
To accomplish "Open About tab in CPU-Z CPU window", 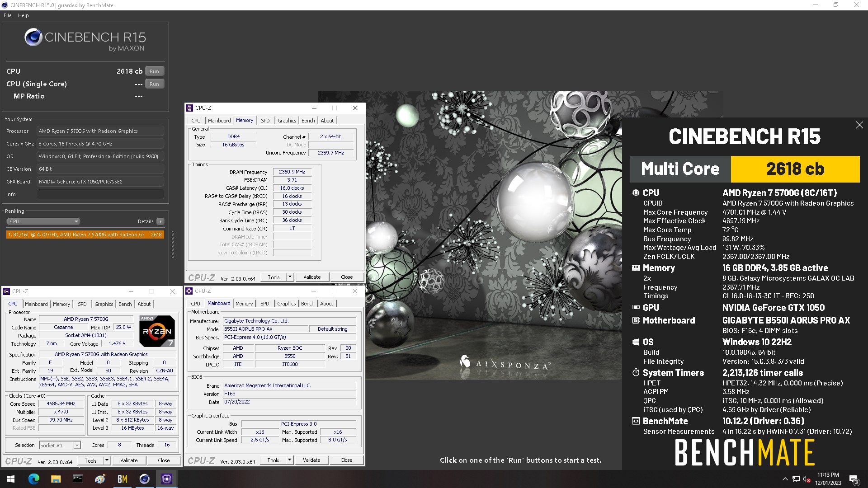I will click(x=144, y=304).
